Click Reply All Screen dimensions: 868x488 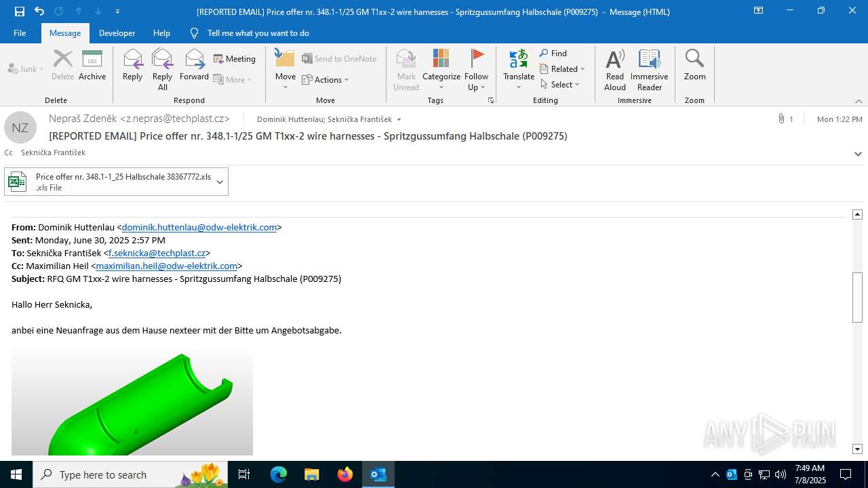163,70
